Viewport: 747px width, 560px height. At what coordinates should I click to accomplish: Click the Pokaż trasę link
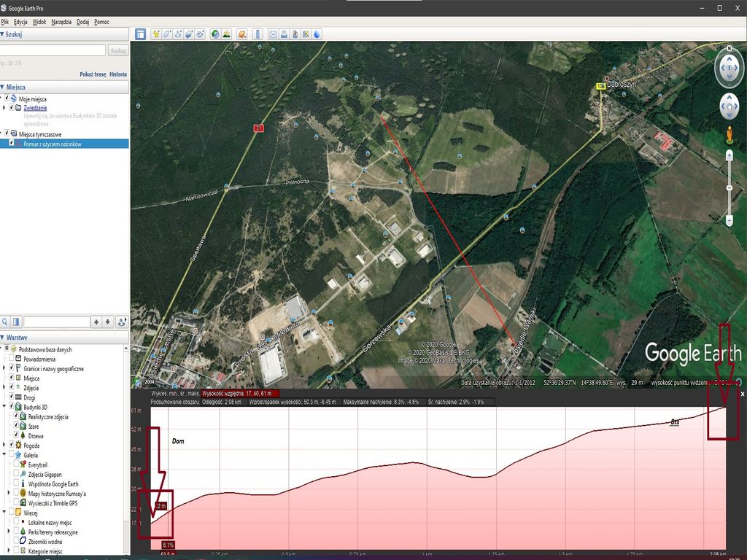tap(93, 74)
